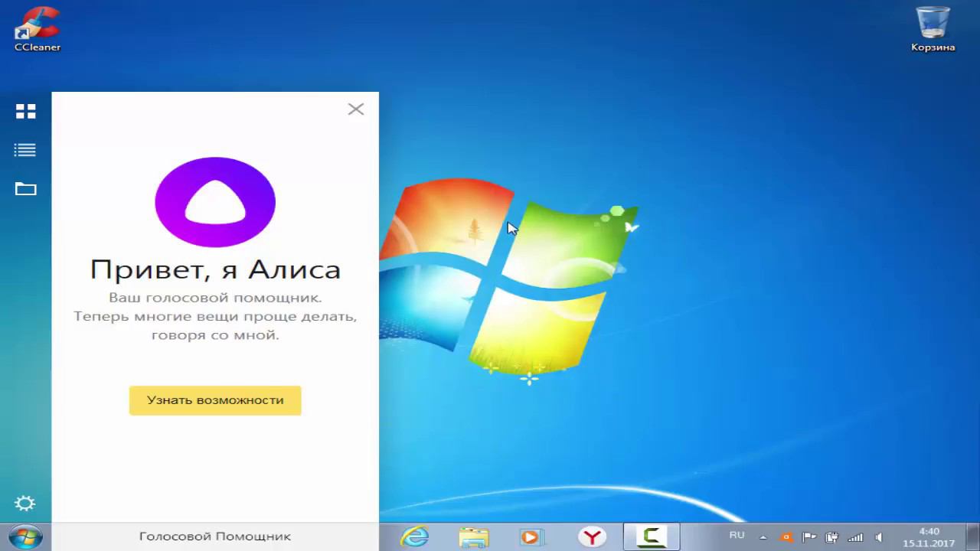Click the Голосовой Помощник search field

point(215,536)
